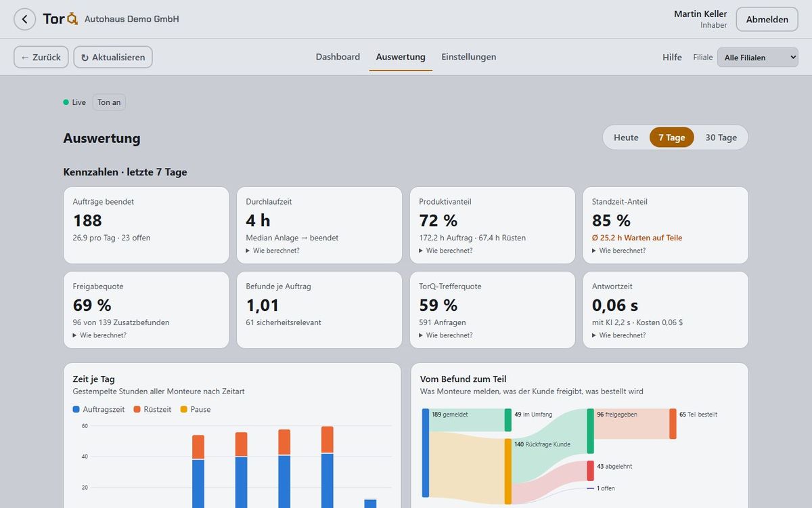
Task: Click the 'Kennzahlen · letzte 7 Tage' heading
Action: click(125, 172)
